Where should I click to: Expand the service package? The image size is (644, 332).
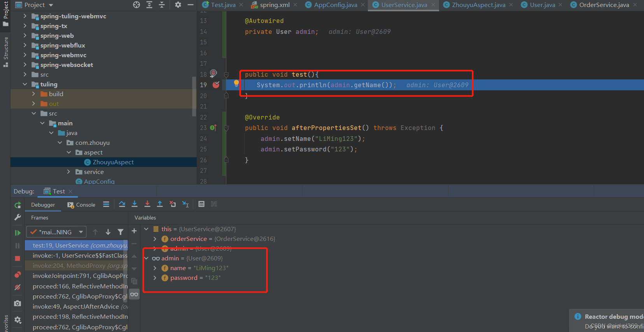click(68, 172)
